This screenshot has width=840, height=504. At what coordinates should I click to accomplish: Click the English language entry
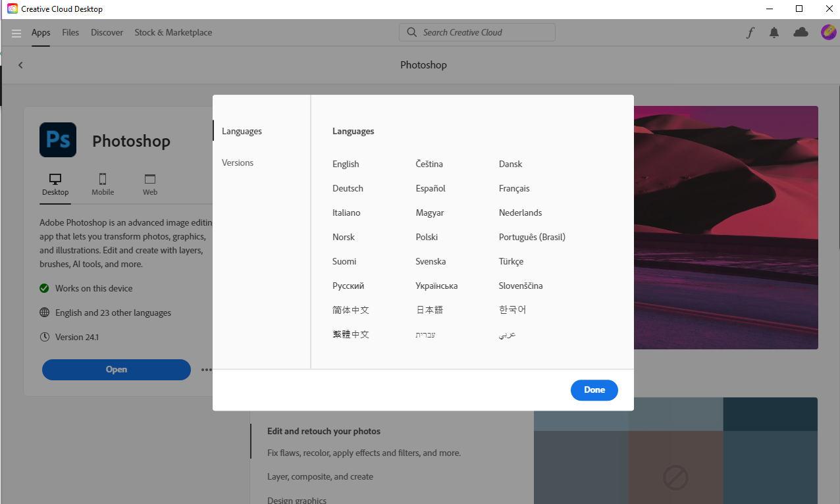[346, 164]
